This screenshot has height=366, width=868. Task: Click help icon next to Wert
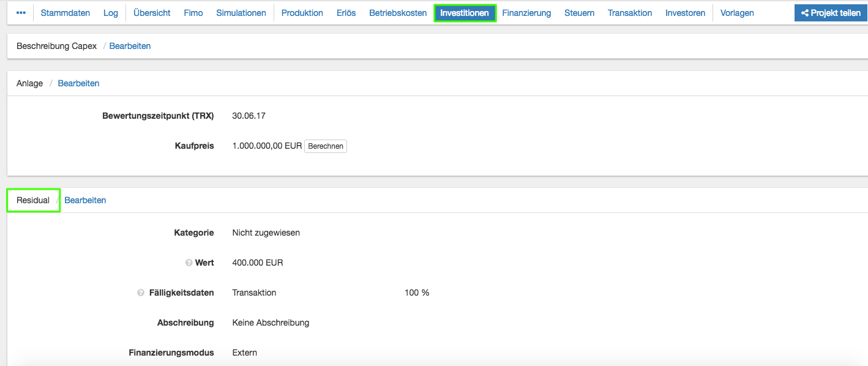pyautogui.click(x=189, y=263)
